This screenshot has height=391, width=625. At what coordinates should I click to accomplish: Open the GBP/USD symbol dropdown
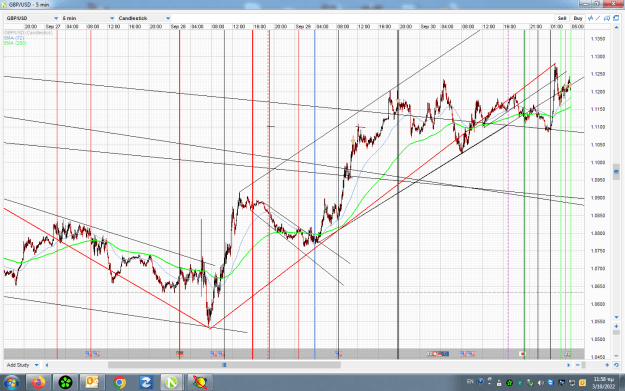32,18
